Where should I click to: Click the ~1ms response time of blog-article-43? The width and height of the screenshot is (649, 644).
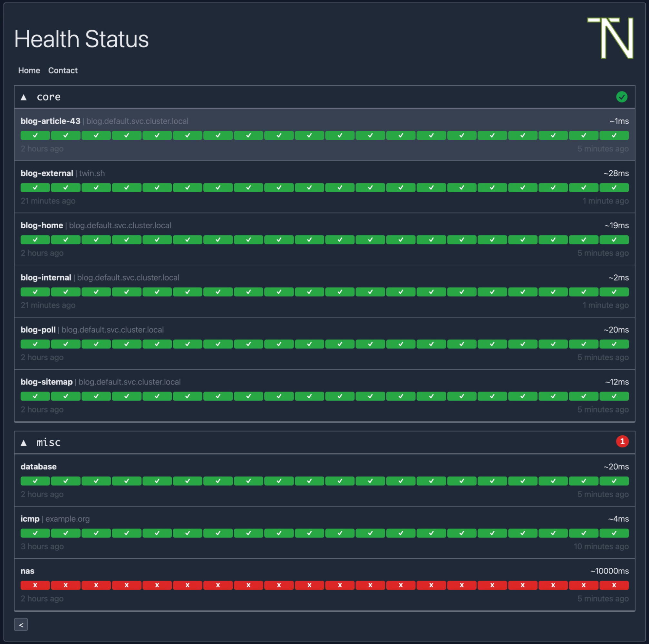pyautogui.click(x=619, y=121)
